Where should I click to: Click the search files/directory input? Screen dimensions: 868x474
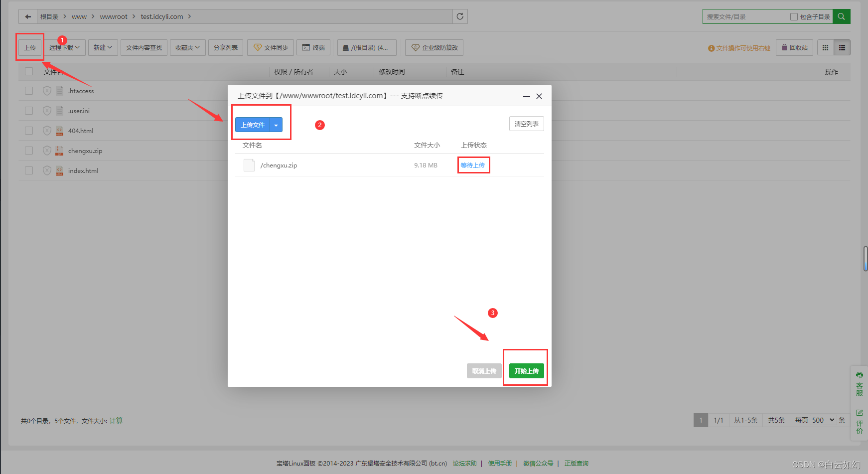tap(745, 16)
